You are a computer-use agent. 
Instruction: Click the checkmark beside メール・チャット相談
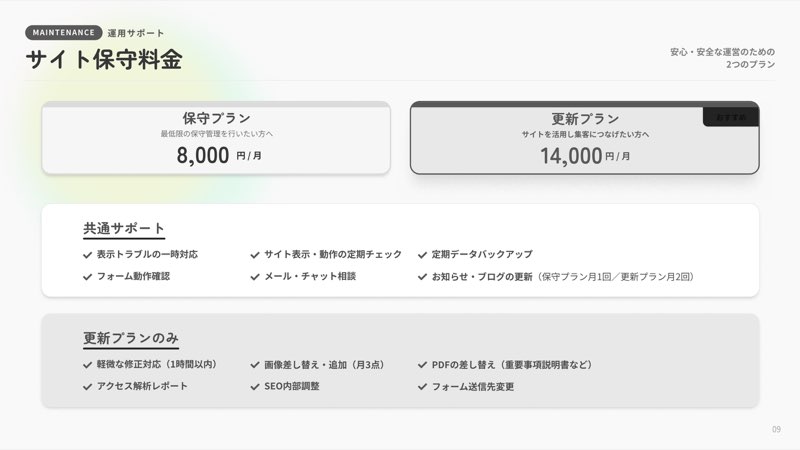tap(255, 277)
